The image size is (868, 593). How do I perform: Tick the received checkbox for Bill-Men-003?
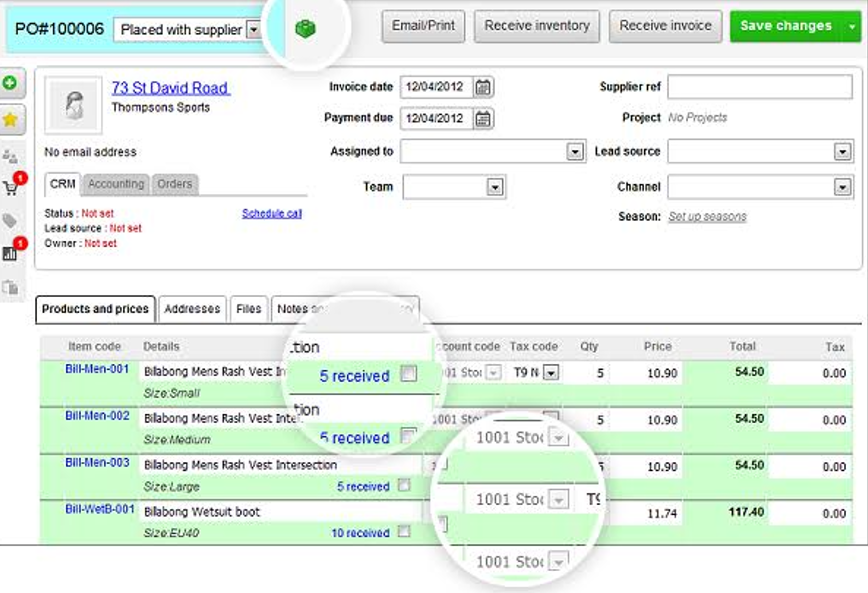pos(404,486)
